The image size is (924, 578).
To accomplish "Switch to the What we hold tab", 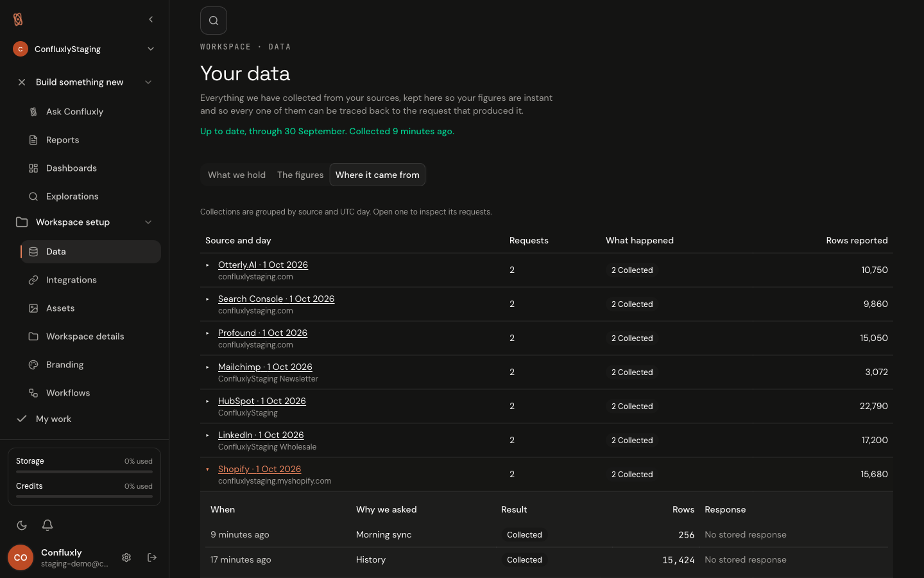I will point(237,175).
